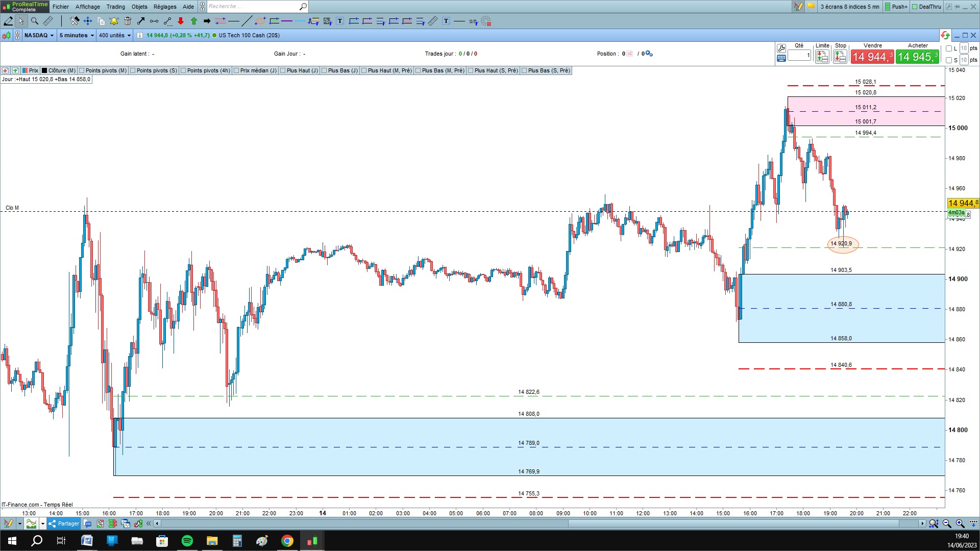Check the Plus Haut (J) checkbox

click(283, 70)
